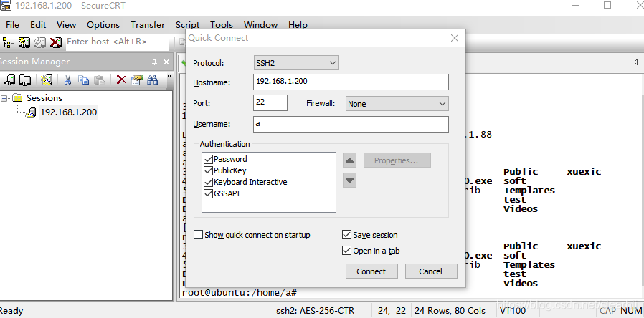The width and height of the screenshot is (644, 318).
Task: Uncheck Open in a tab checkbox
Action: click(346, 250)
